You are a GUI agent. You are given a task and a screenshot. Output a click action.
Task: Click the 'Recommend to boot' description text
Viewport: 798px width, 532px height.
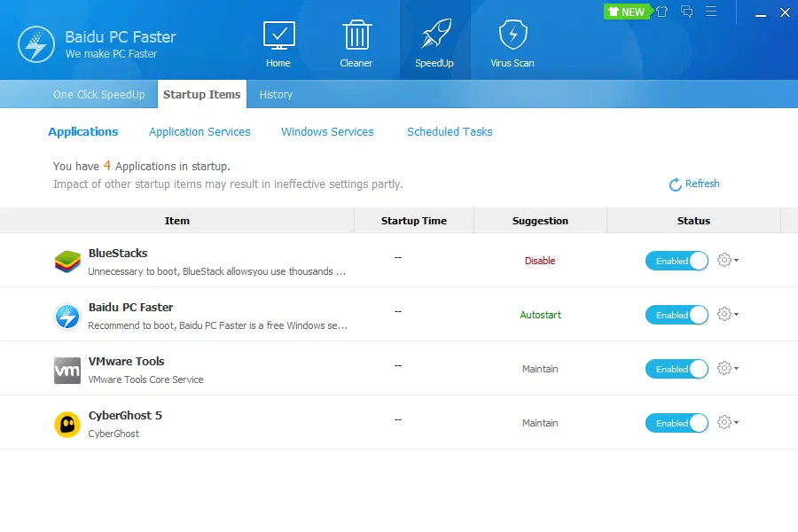point(218,325)
